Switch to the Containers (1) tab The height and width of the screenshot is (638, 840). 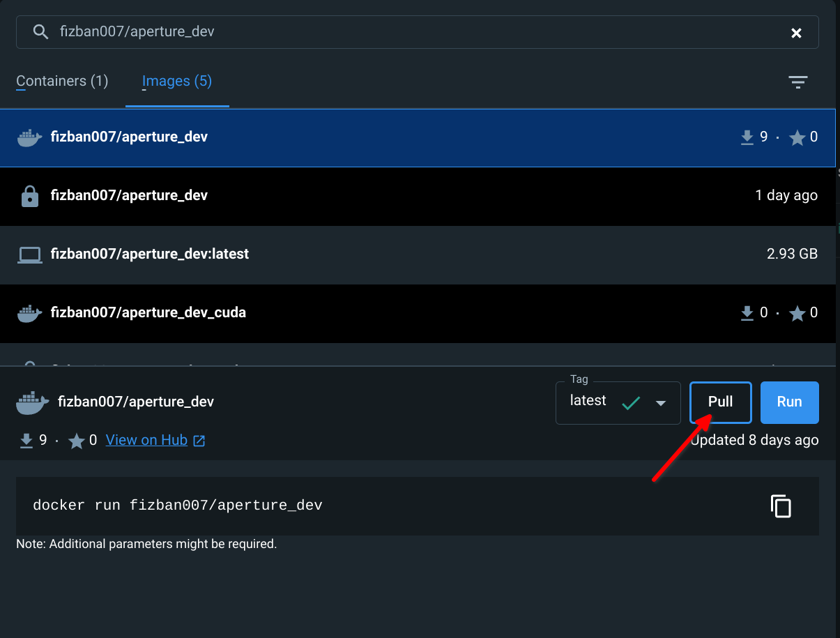[62, 81]
